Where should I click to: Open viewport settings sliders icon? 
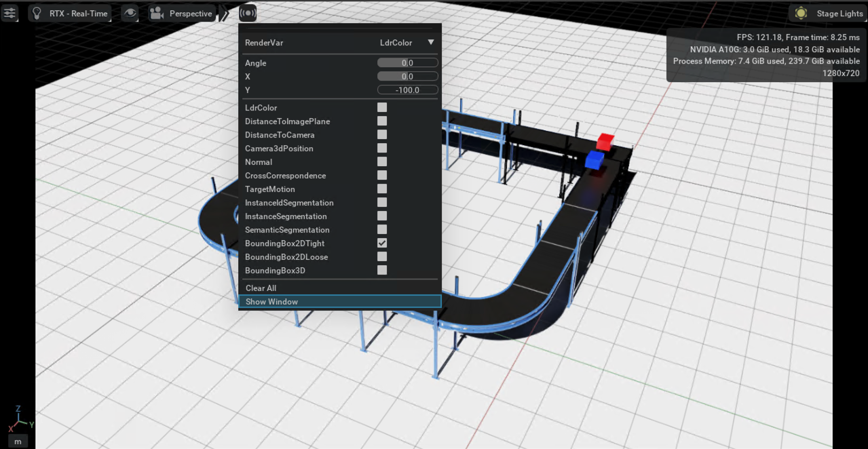coord(10,14)
